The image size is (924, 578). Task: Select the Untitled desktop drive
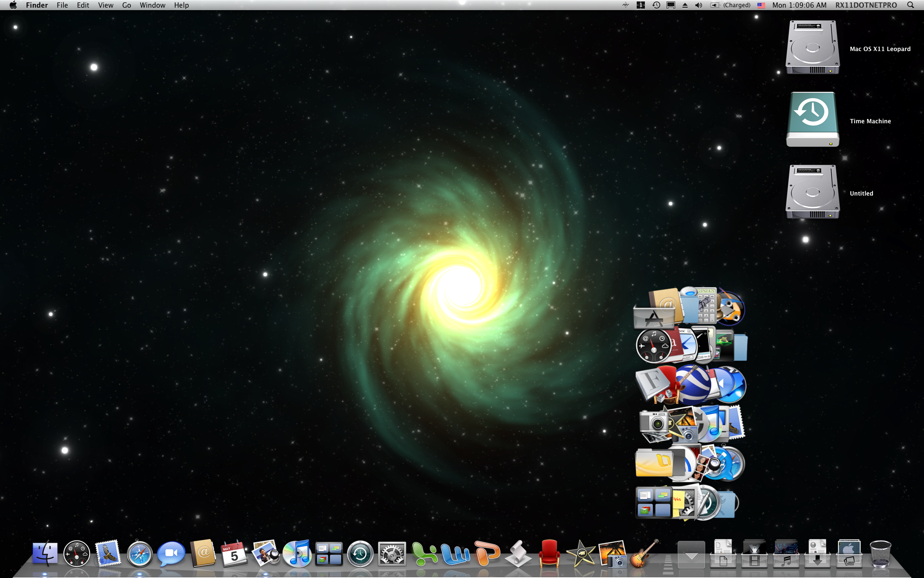coord(812,192)
